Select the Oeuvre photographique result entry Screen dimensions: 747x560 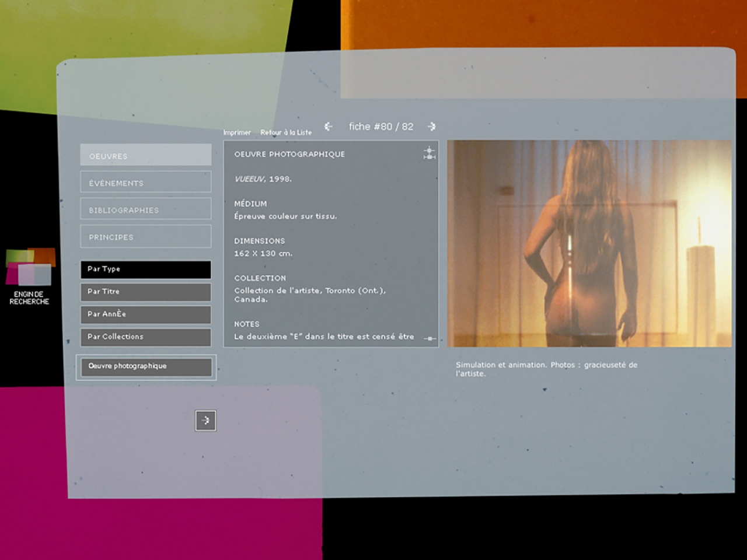146,366
